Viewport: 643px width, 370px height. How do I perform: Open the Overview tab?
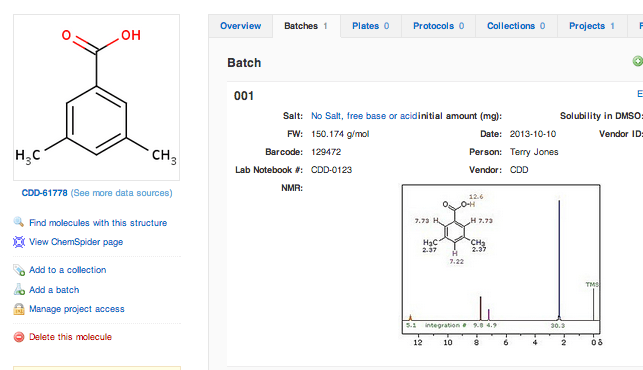tap(240, 26)
